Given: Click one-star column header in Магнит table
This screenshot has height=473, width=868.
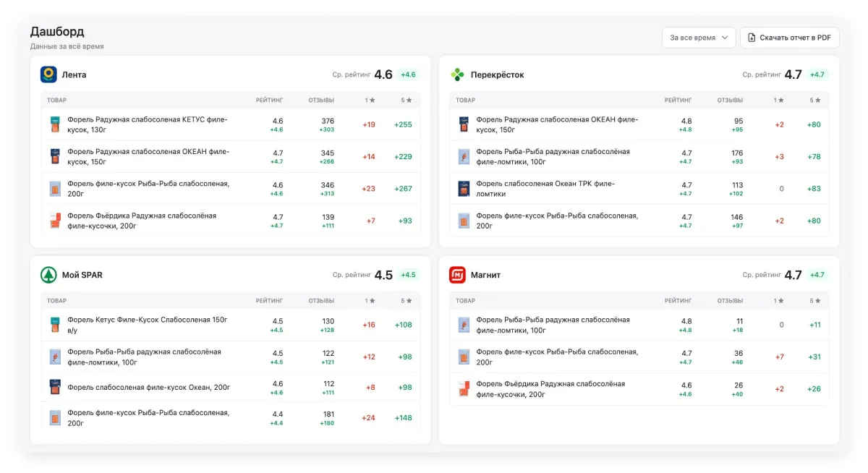Looking at the screenshot, I should [x=778, y=300].
